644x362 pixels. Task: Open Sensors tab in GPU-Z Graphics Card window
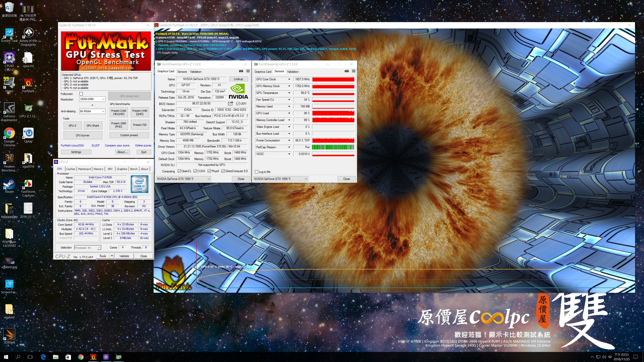click(182, 72)
